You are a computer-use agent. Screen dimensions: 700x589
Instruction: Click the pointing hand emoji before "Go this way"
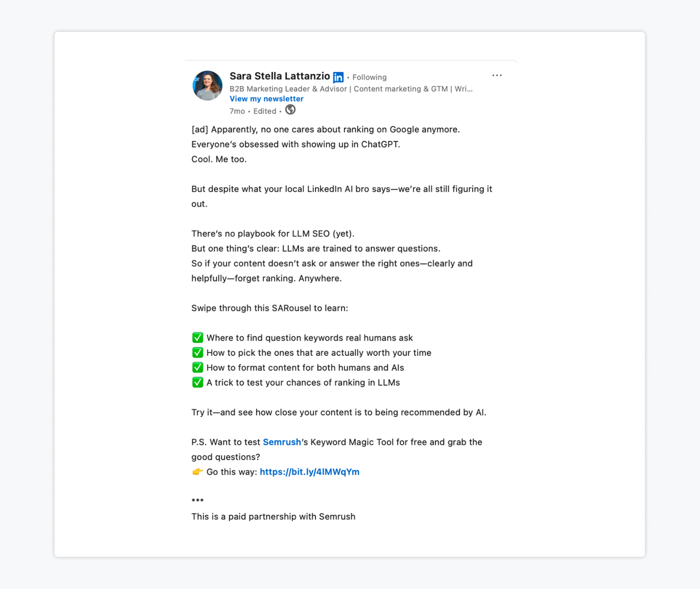point(197,472)
